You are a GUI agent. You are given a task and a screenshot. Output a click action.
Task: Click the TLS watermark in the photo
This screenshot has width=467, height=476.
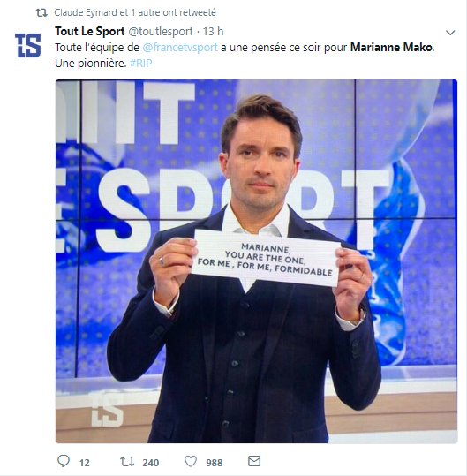pyautogui.click(x=108, y=409)
